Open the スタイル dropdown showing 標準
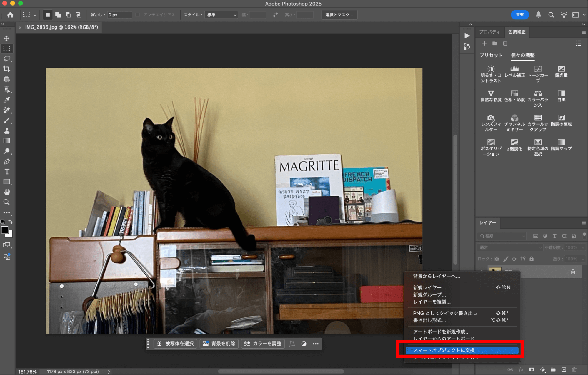This screenshot has height=375, width=588. pyautogui.click(x=221, y=15)
